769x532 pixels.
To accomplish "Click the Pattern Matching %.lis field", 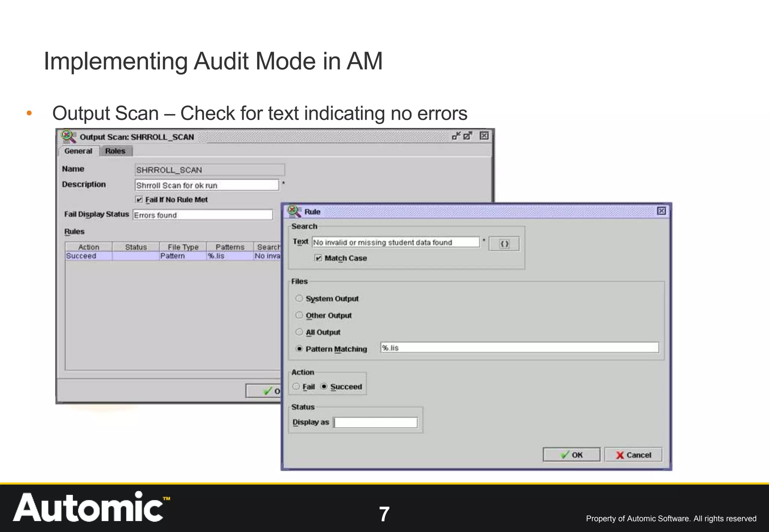I will tap(520, 348).
